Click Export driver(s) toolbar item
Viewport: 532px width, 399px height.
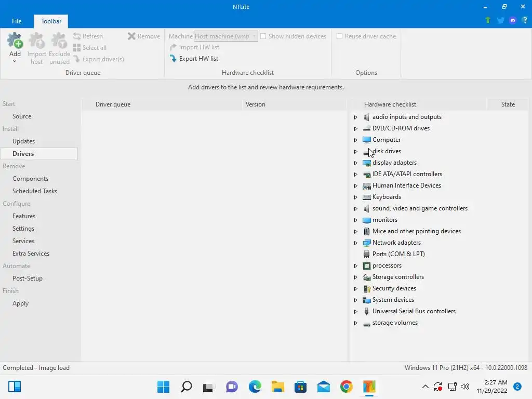pyautogui.click(x=98, y=59)
